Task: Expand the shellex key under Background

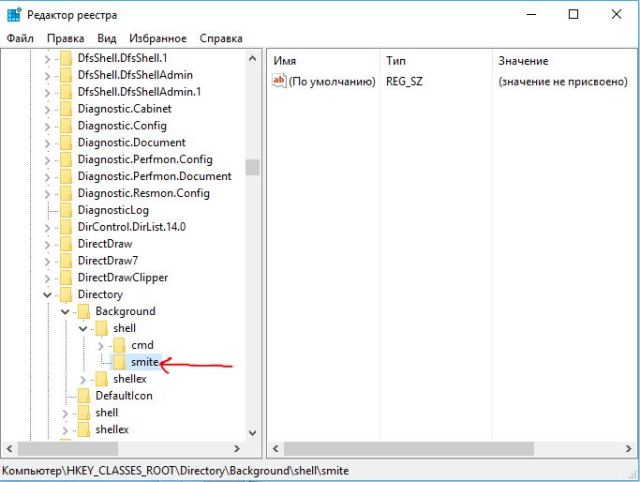Action: point(83,380)
